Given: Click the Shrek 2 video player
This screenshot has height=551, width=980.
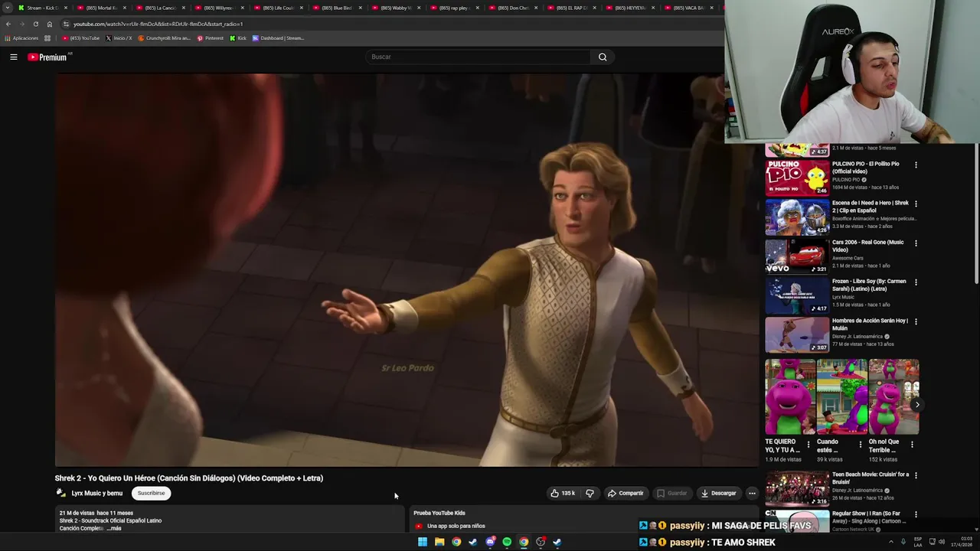Looking at the screenshot, I should pyautogui.click(x=407, y=270).
